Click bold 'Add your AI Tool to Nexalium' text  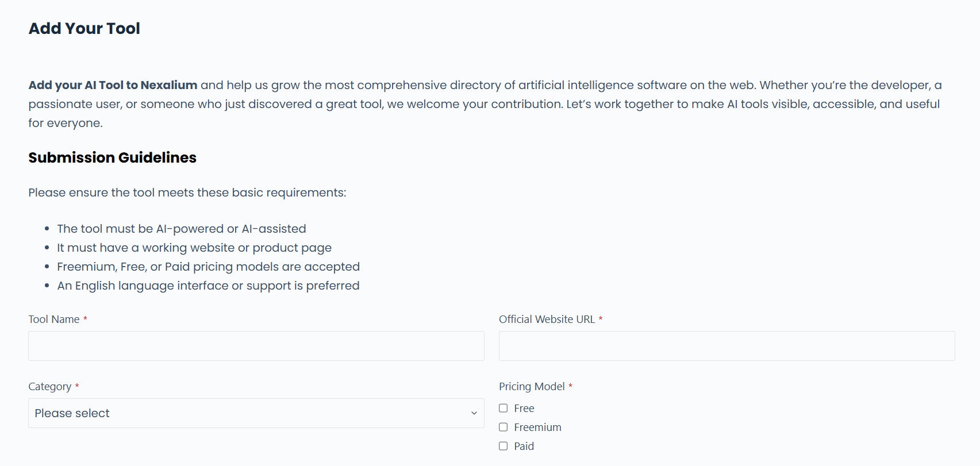(x=113, y=85)
